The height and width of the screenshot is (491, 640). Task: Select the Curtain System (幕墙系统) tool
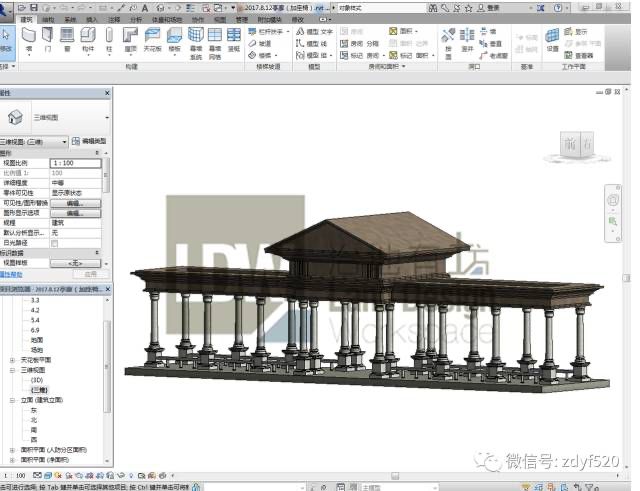point(196,43)
